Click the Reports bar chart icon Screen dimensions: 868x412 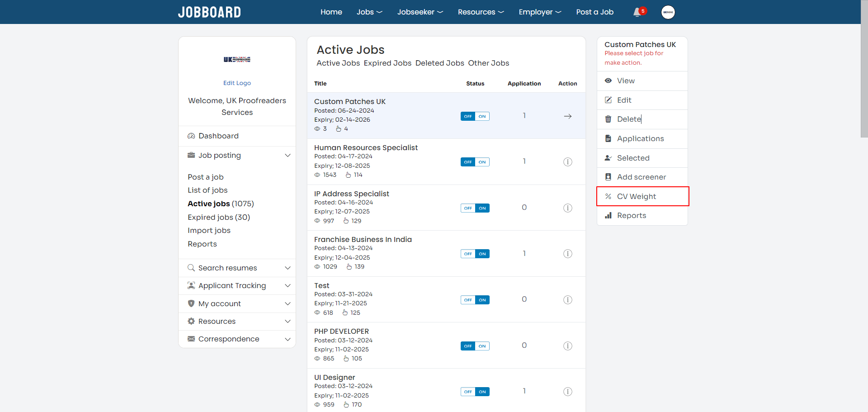point(609,215)
